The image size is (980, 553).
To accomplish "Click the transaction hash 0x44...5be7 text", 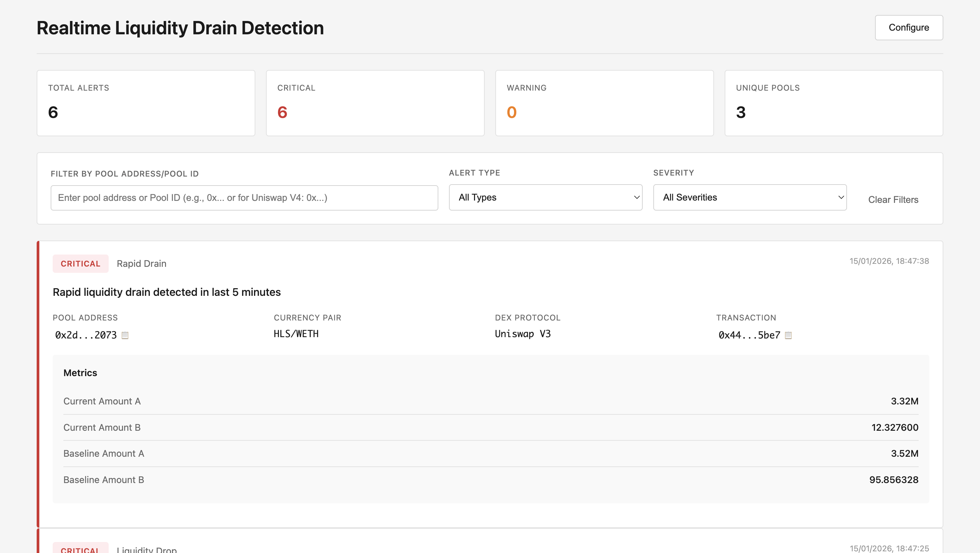I will coord(749,335).
